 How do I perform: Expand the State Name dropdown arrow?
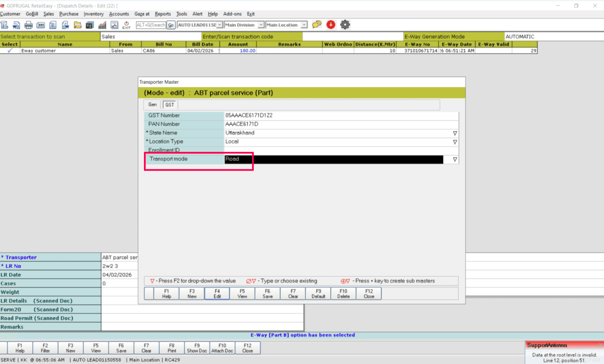point(455,133)
